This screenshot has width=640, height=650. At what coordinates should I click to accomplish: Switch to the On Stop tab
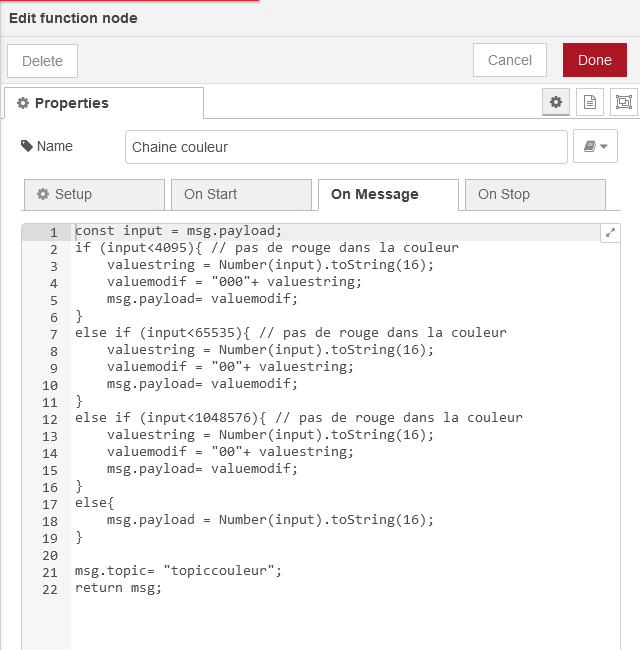(535, 194)
